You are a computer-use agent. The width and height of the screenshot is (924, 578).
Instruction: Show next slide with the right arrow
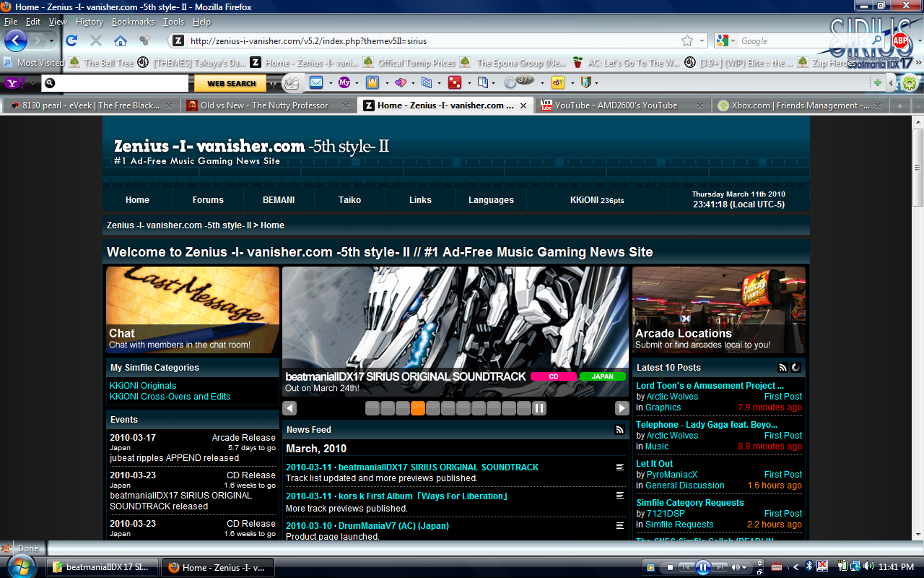[x=622, y=408]
